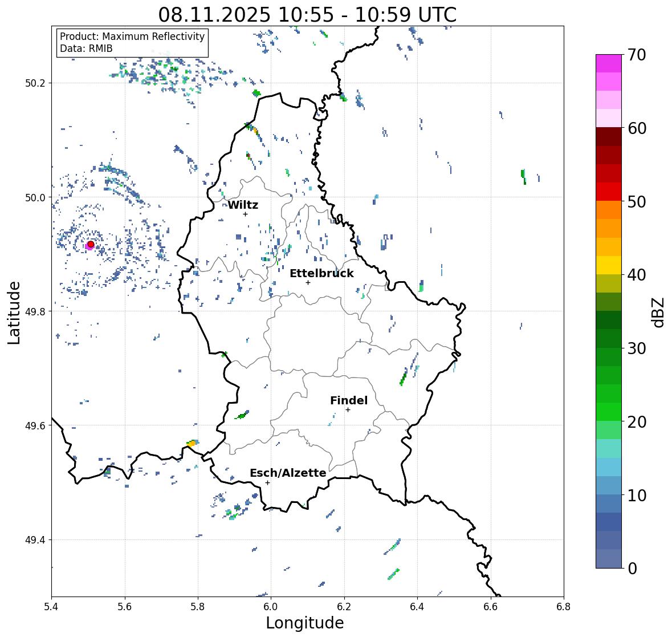The width and height of the screenshot is (672, 637).
Task: Click the 40 value on colorbar
Action: pos(637,275)
